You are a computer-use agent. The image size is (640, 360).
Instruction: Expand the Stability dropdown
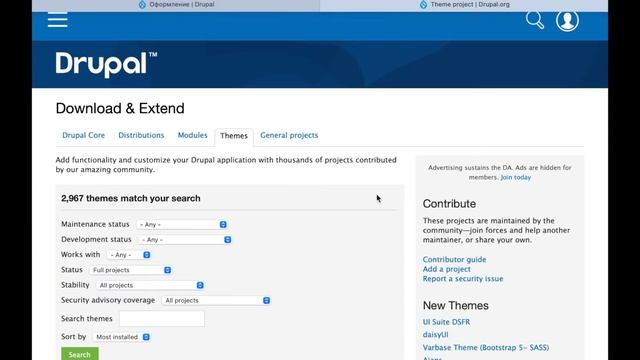[150, 285]
